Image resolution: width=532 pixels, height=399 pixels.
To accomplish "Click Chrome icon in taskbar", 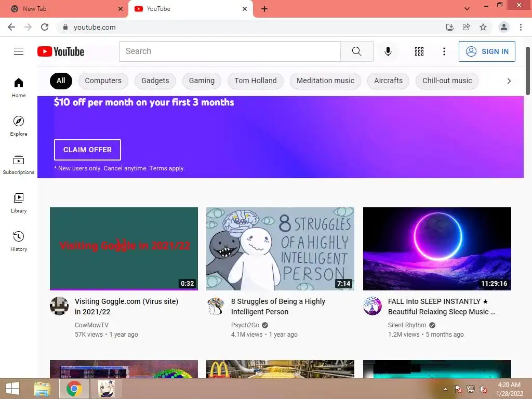I will coord(74,389).
